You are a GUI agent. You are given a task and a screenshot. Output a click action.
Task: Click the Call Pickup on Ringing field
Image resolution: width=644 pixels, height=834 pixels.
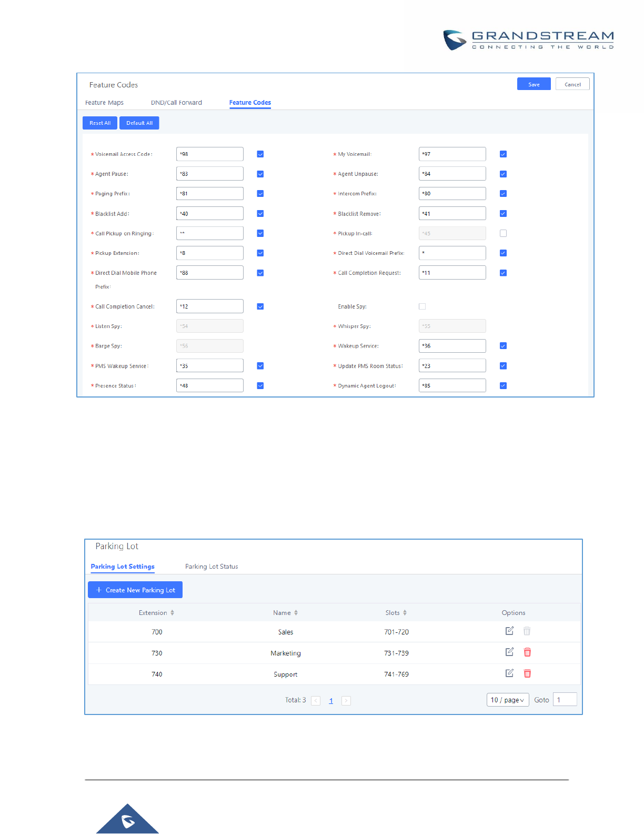pos(210,233)
